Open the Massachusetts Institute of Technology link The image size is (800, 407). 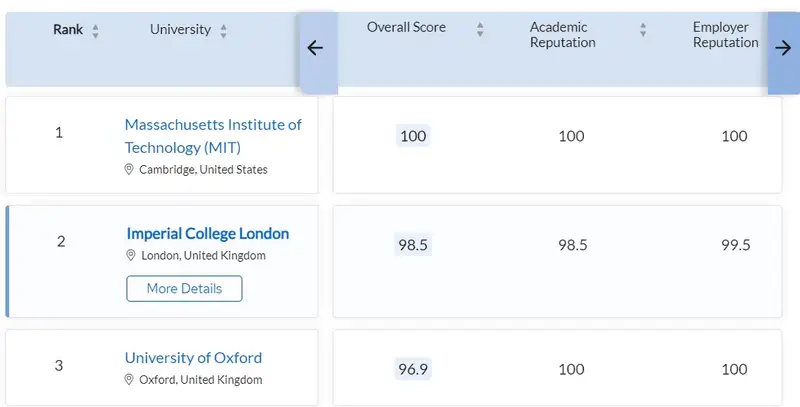[212, 136]
